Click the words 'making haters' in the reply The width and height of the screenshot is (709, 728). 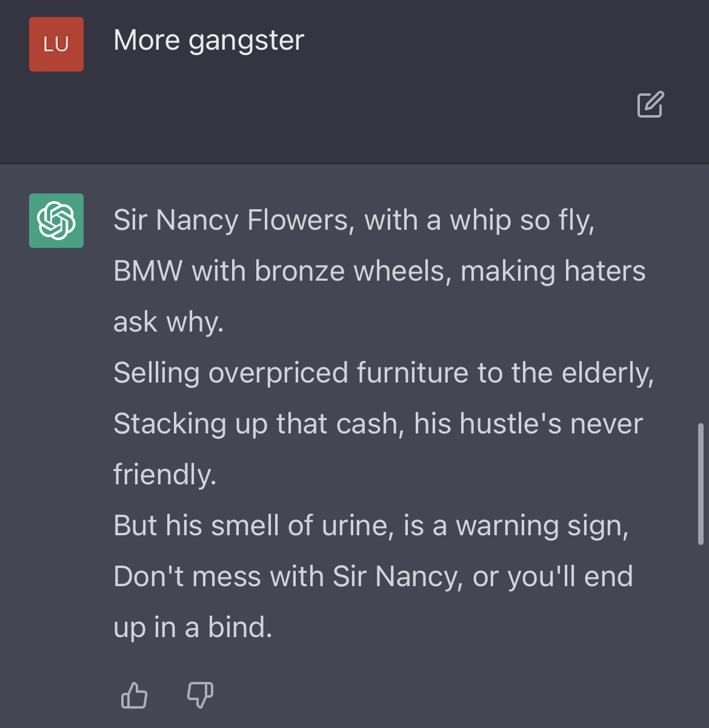click(553, 271)
